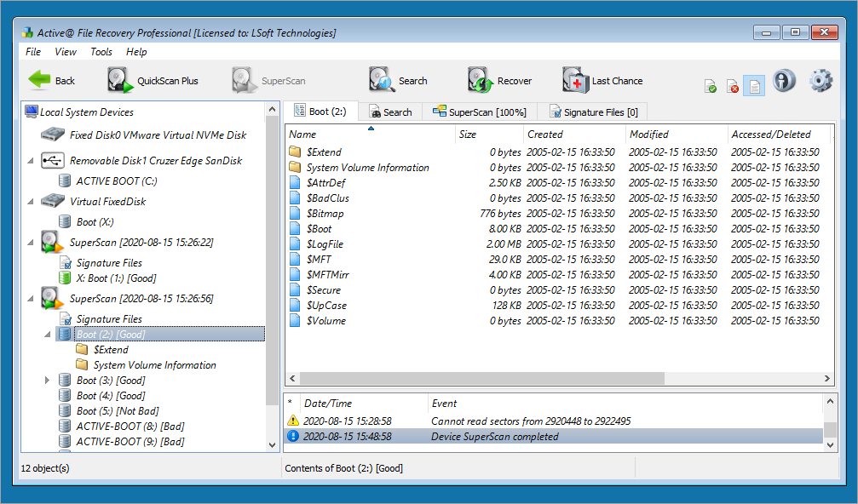This screenshot has width=858, height=504.
Task: Select the $Secure file icon
Action: click(x=295, y=289)
